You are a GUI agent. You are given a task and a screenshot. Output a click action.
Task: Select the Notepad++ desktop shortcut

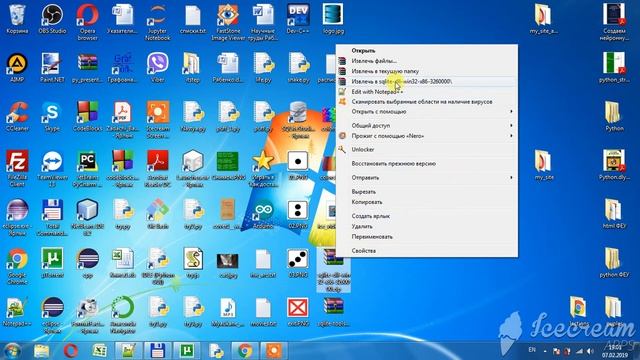click(x=17, y=312)
